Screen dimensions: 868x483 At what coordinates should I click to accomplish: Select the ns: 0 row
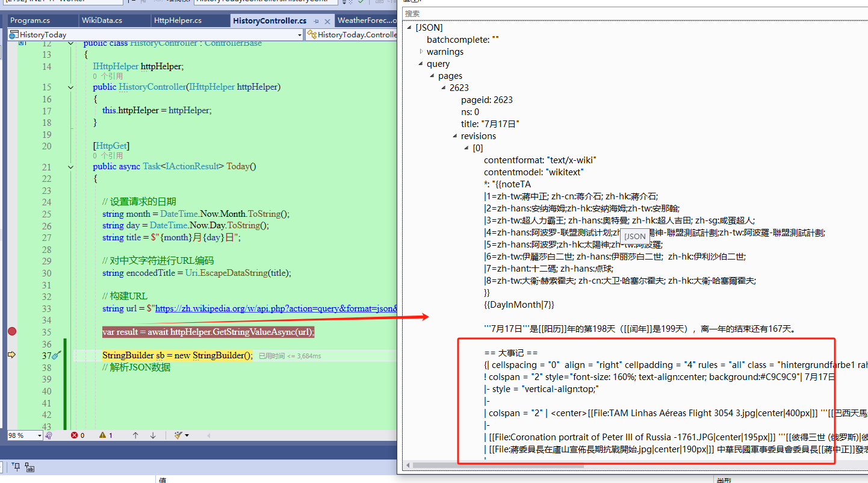(x=470, y=112)
